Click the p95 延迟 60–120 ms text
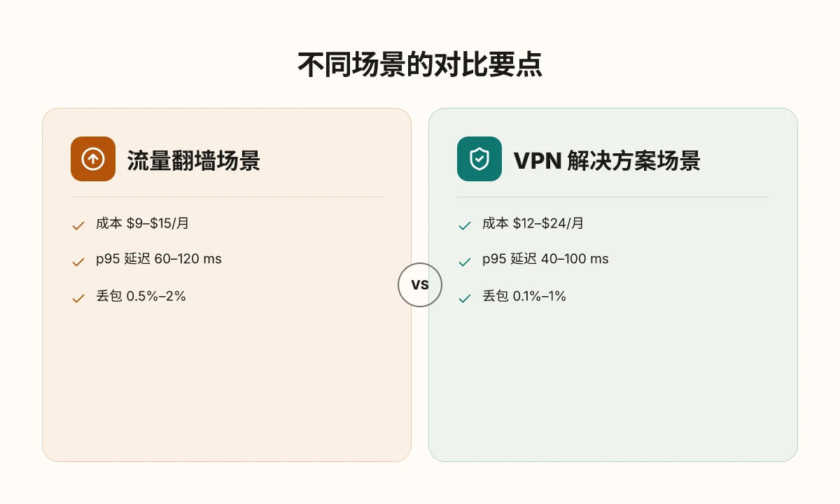The image size is (840, 504). click(x=159, y=259)
